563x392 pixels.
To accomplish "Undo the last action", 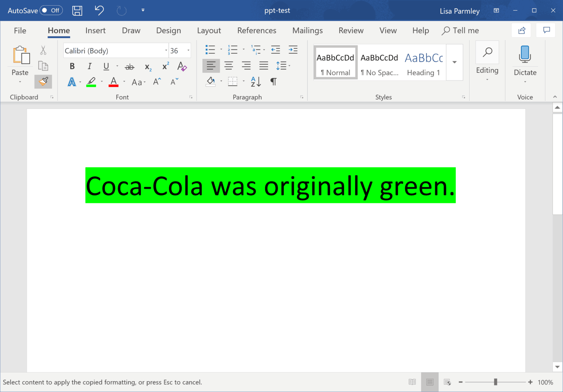I will point(99,10).
